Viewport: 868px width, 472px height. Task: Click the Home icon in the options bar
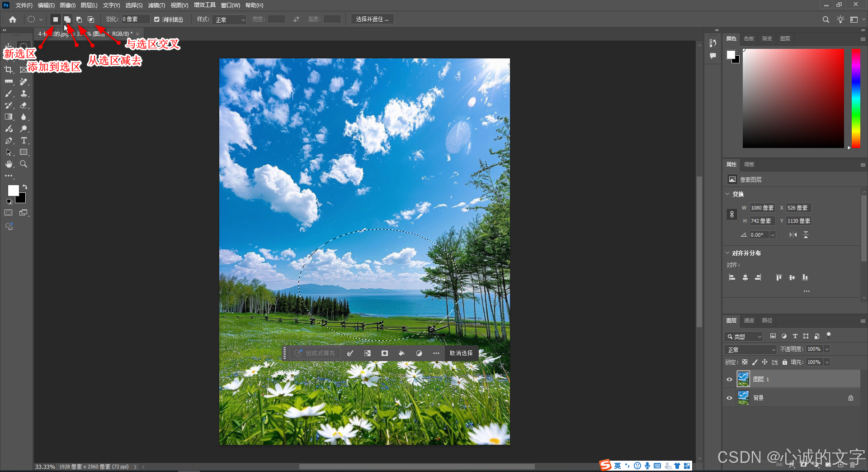pos(12,19)
